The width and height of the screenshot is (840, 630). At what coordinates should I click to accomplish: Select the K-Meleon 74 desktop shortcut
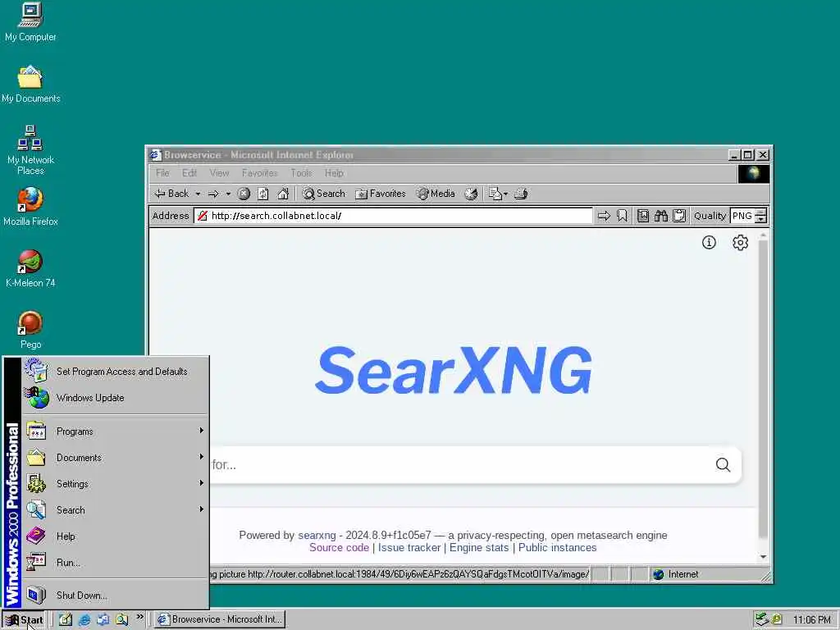(x=30, y=268)
